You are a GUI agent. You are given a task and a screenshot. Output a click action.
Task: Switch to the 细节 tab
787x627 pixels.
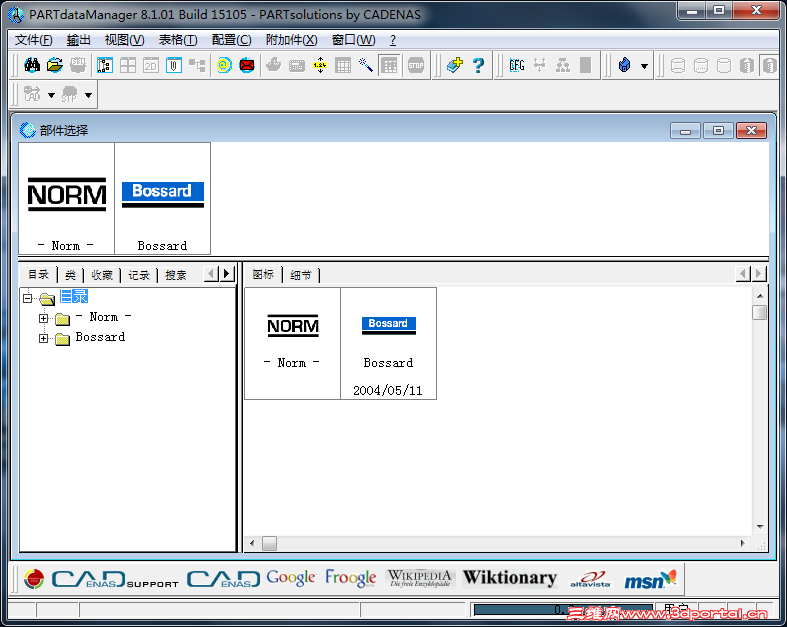(301, 275)
